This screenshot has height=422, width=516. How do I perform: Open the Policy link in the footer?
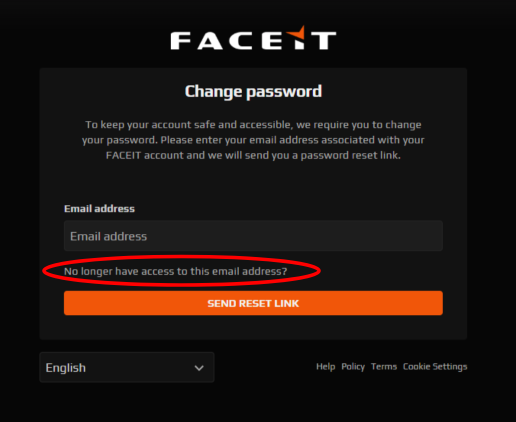[353, 367]
